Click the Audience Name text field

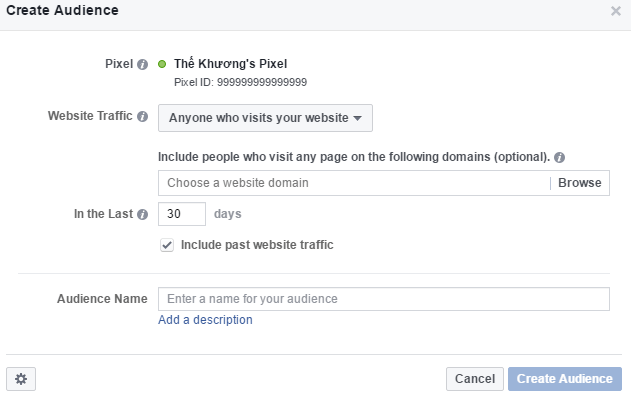point(383,299)
